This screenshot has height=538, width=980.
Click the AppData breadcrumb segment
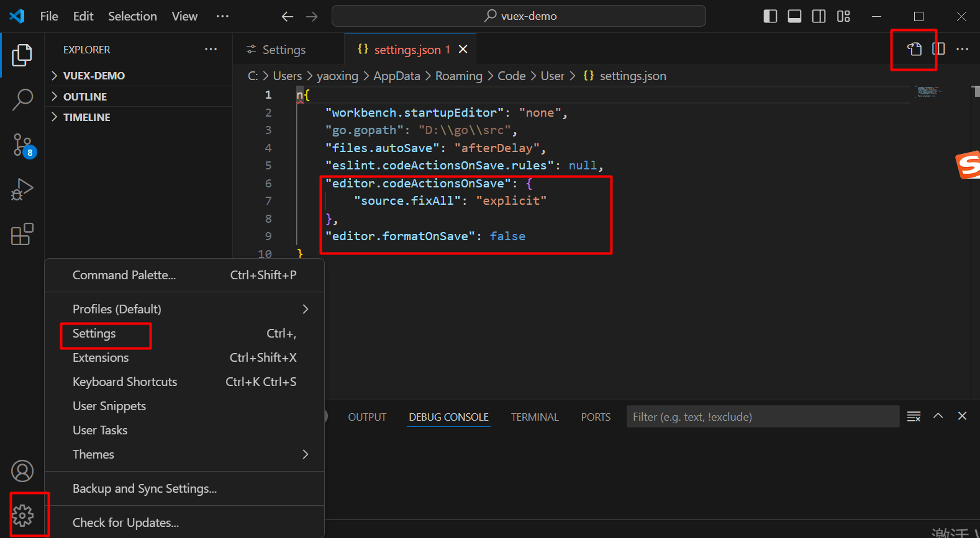coord(397,76)
